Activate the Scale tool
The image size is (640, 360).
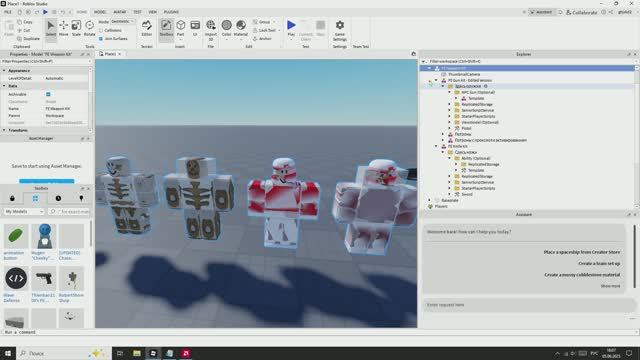(x=76, y=28)
